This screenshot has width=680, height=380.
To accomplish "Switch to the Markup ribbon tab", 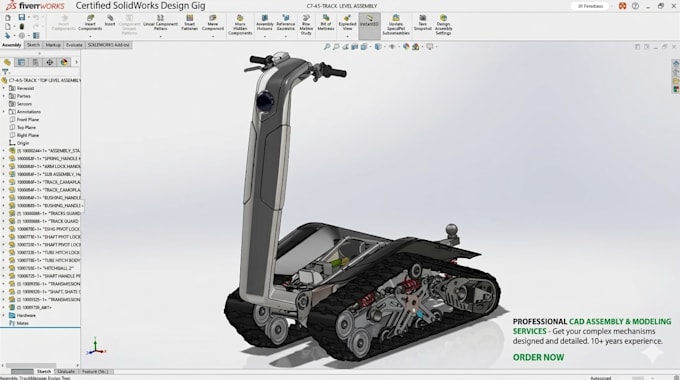I will pos(53,45).
